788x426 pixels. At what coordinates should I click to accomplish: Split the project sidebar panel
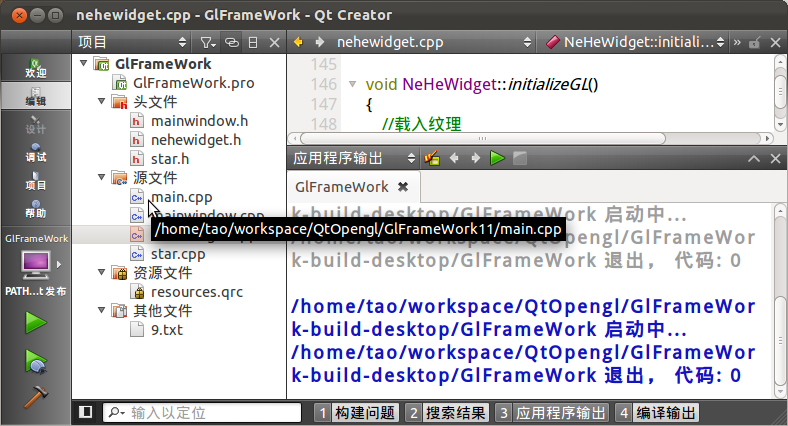(x=253, y=43)
